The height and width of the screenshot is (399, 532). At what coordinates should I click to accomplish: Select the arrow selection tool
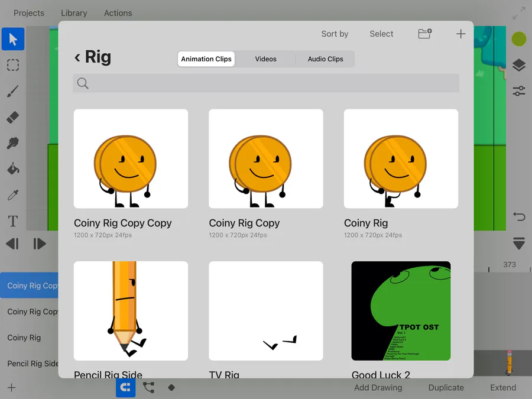pos(13,39)
